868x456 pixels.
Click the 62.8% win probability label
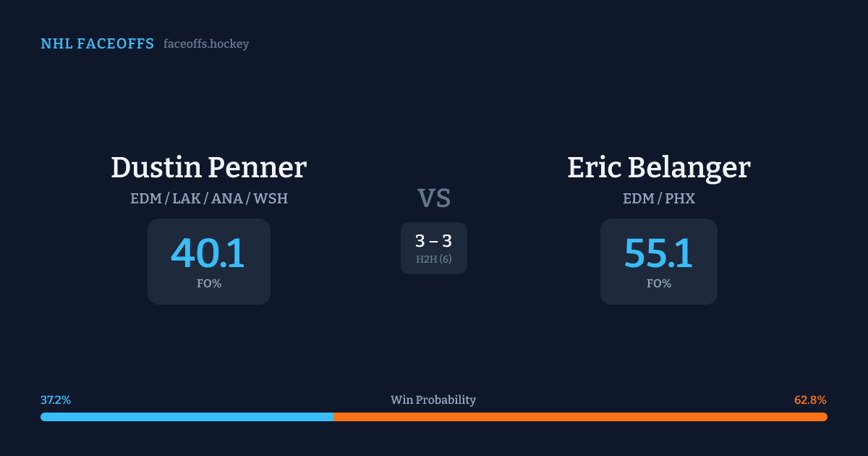point(810,400)
